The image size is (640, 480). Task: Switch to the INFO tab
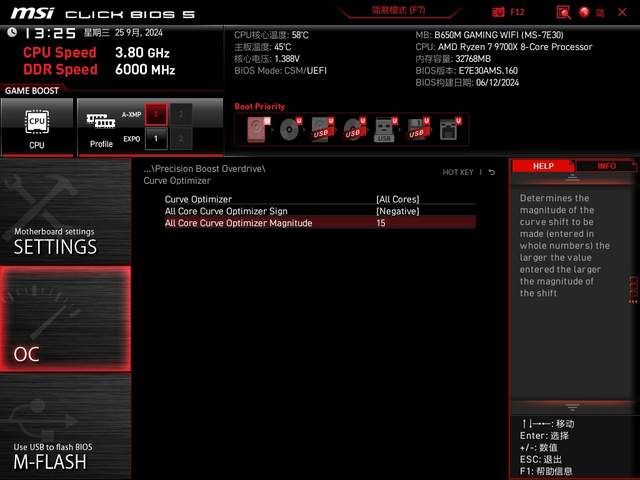coord(607,166)
